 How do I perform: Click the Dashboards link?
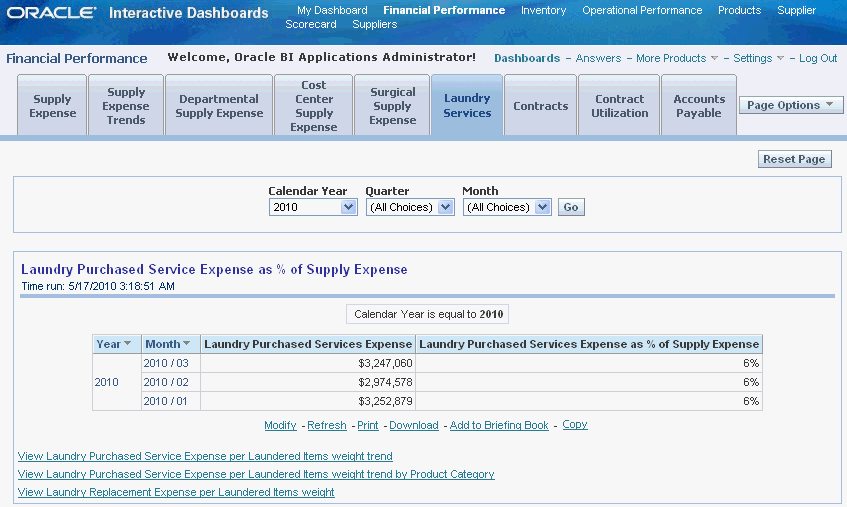click(x=527, y=58)
